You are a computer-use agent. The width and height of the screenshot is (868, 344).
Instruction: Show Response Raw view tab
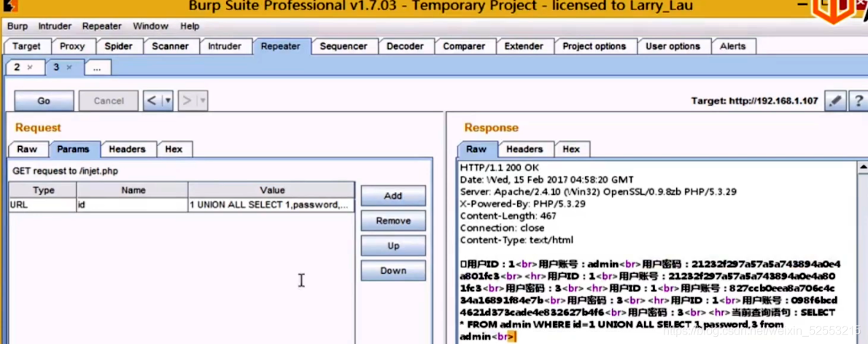coord(476,149)
